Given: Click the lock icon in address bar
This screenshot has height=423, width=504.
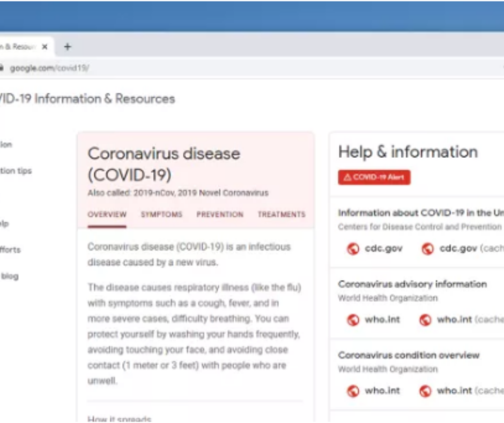Looking at the screenshot, I should point(2,68).
